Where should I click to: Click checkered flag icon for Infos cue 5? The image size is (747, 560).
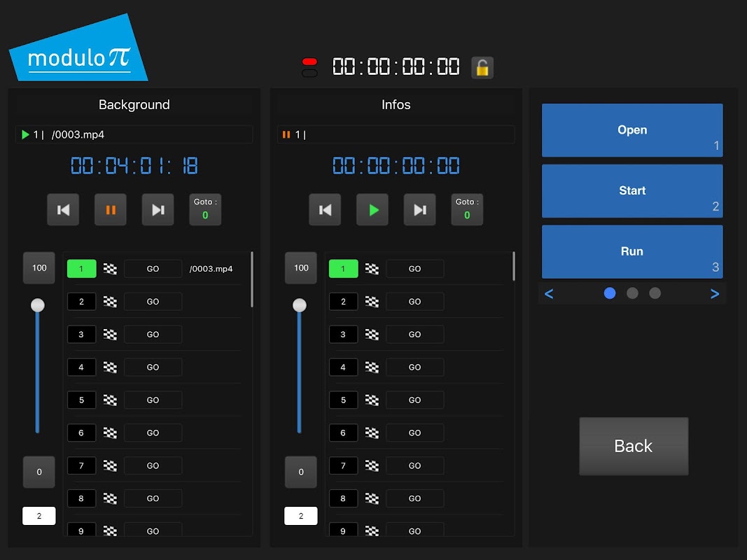372,400
